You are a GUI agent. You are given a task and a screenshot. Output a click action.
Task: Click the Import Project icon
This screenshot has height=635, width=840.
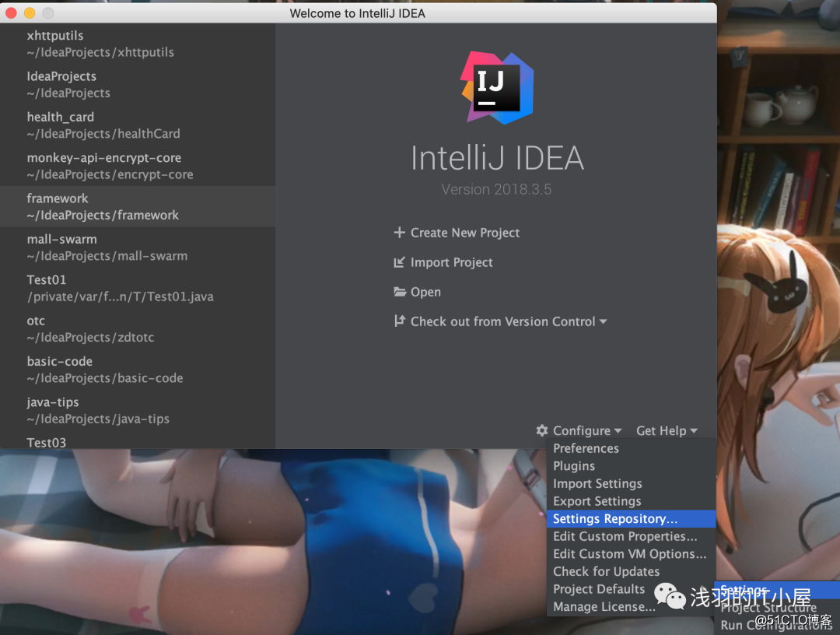399,262
